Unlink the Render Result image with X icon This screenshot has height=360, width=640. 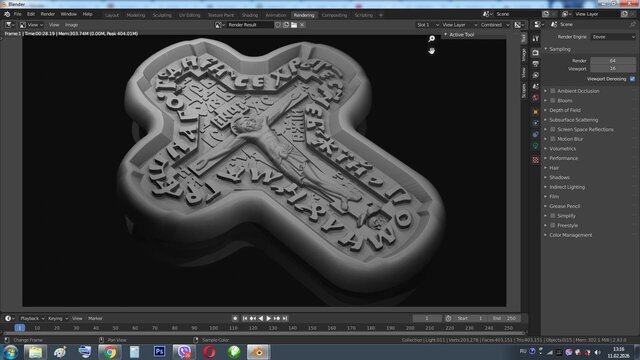pos(302,25)
